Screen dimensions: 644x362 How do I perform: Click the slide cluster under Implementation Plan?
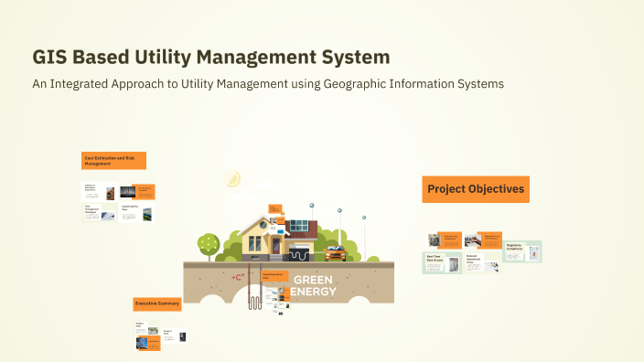coord(278,301)
